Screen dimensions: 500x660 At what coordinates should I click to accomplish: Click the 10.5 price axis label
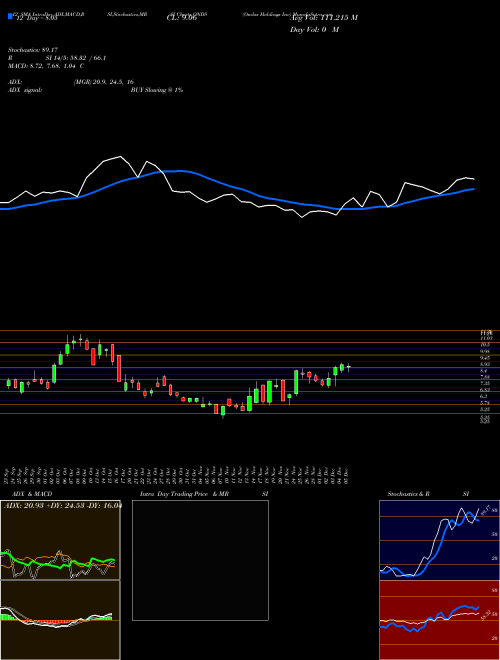pyautogui.click(x=484, y=344)
